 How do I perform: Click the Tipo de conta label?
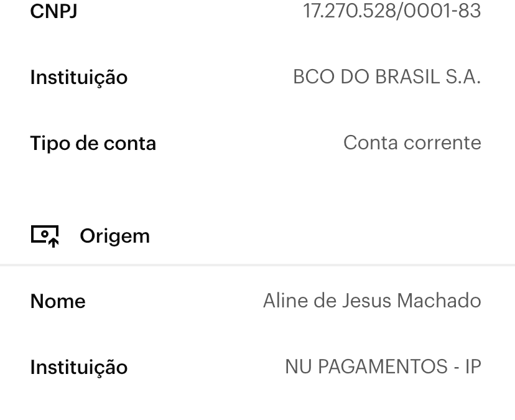tap(93, 143)
